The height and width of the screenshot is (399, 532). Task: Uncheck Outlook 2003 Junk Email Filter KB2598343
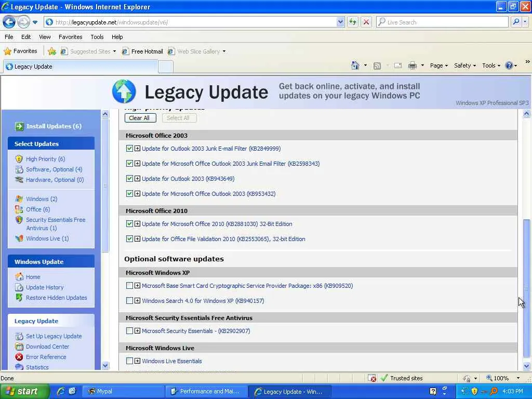tap(129, 163)
